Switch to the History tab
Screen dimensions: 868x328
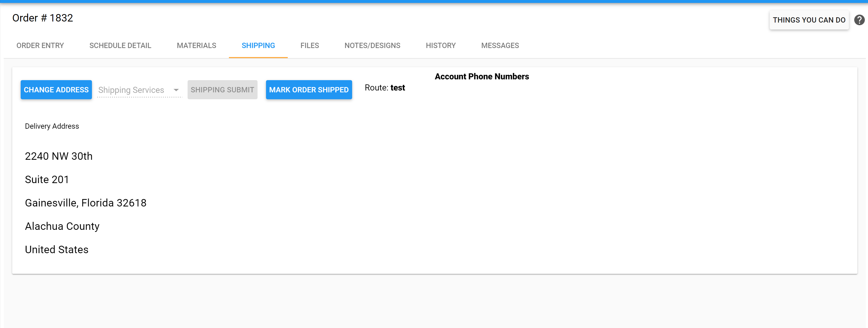pos(440,46)
